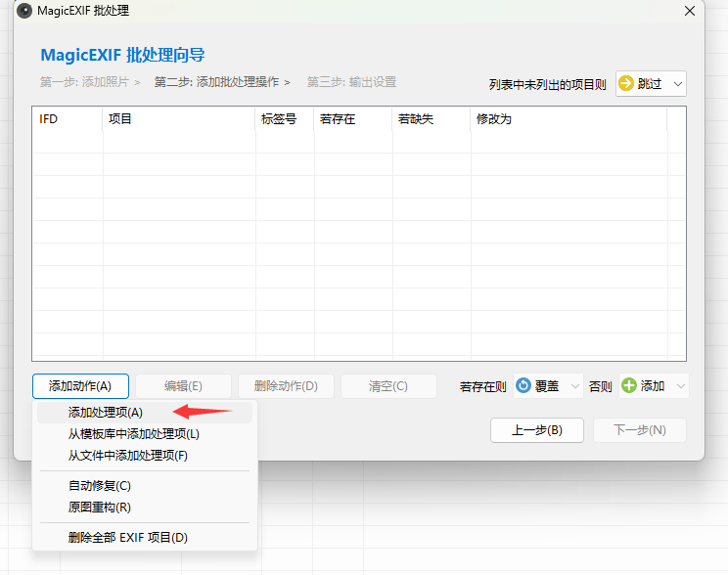The height and width of the screenshot is (575, 728).
Task: Expand the 覆盖 dropdown arrow
Action: [x=574, y=386]
